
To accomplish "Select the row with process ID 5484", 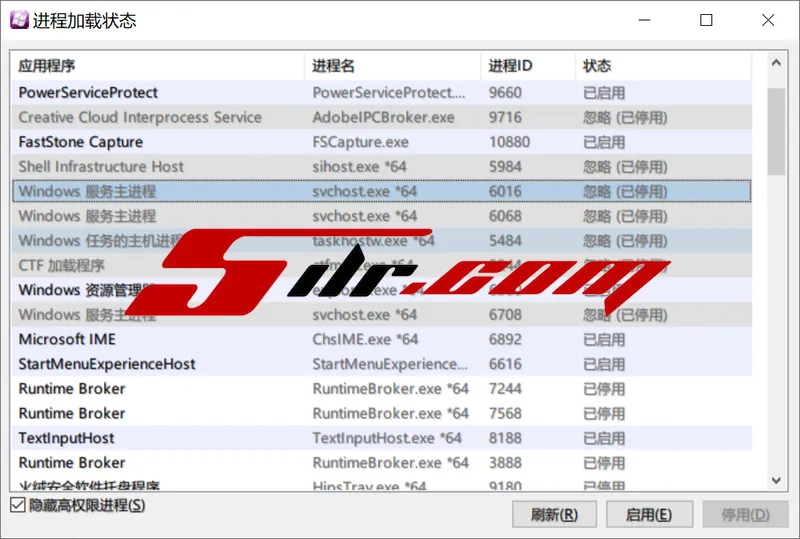I will 381,240.
